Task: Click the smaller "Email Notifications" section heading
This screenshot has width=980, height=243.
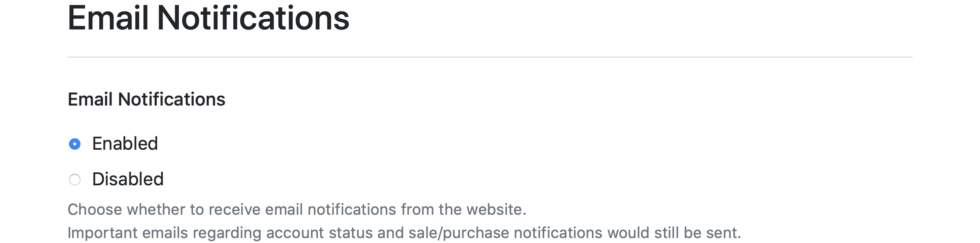Action: 146,99
